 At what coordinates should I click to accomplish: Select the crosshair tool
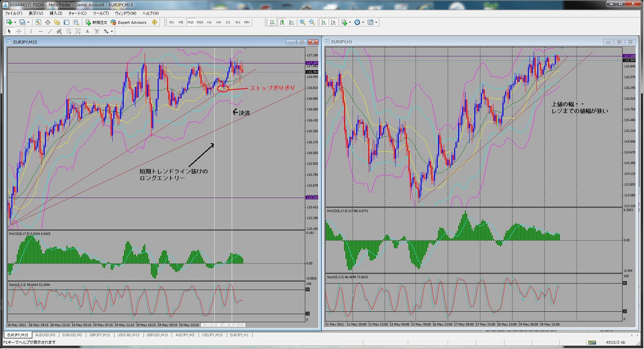(x=19, y=31)
